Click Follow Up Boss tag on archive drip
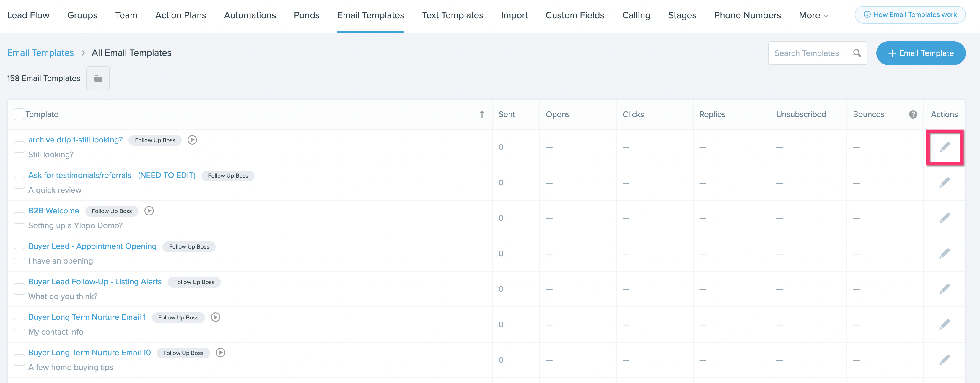This screenshot has width=980, height=383. (x=155, y=140)
